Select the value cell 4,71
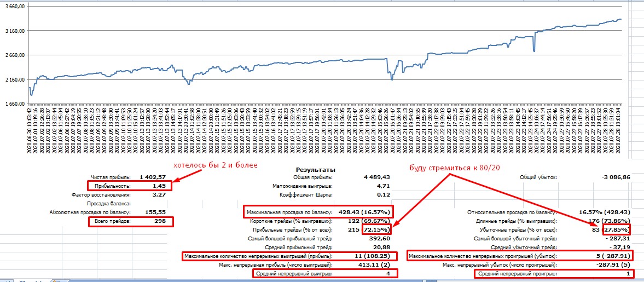Screen dimensions: 644x282 point(383,186)
